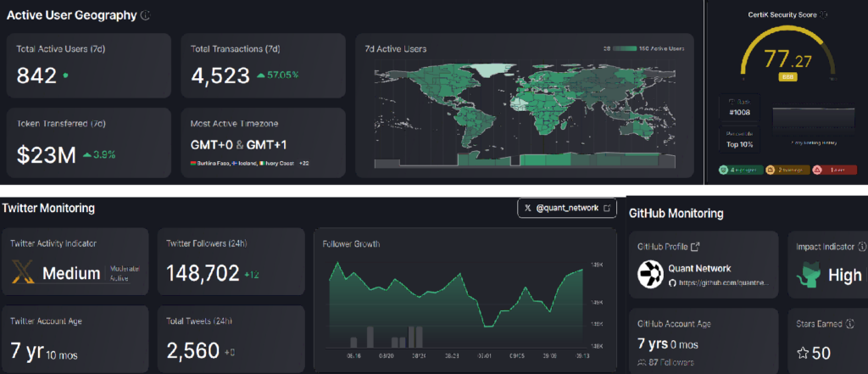
Task: Click the followers icon beside 87 Followers
Action: (642, 363)
